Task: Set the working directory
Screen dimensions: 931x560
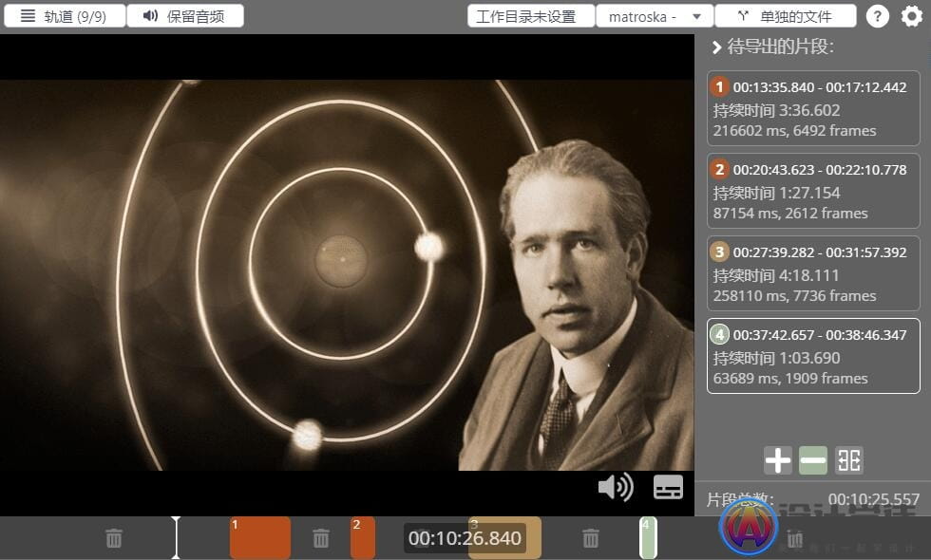Action: tap(531, 16)
